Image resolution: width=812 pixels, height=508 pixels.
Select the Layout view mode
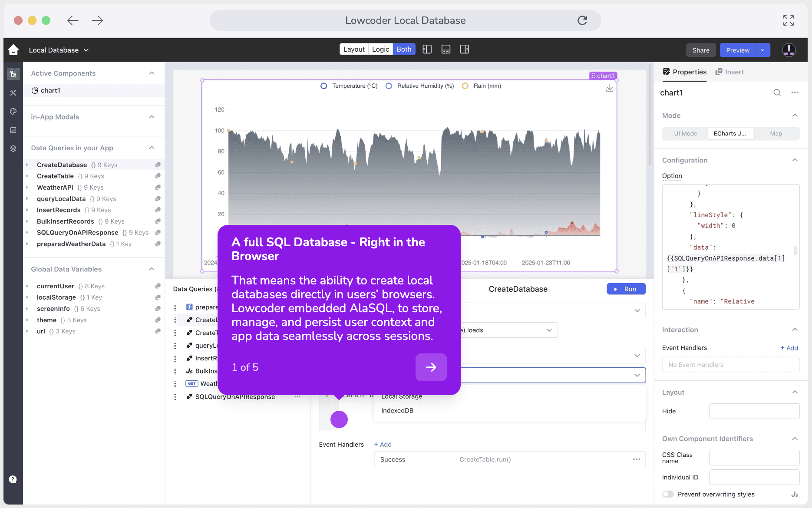[x=354, y=49]
